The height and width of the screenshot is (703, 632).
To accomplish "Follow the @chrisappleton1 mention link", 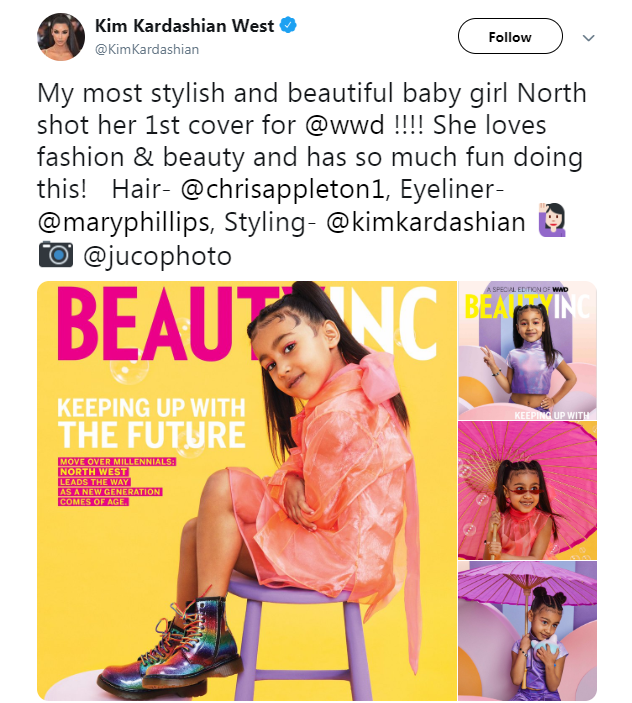I will pos(283,190).
